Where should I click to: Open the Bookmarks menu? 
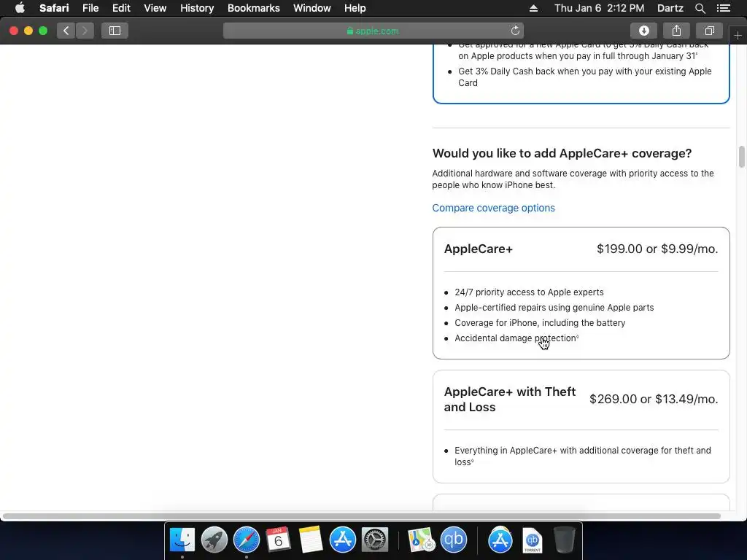coord(253,8)
